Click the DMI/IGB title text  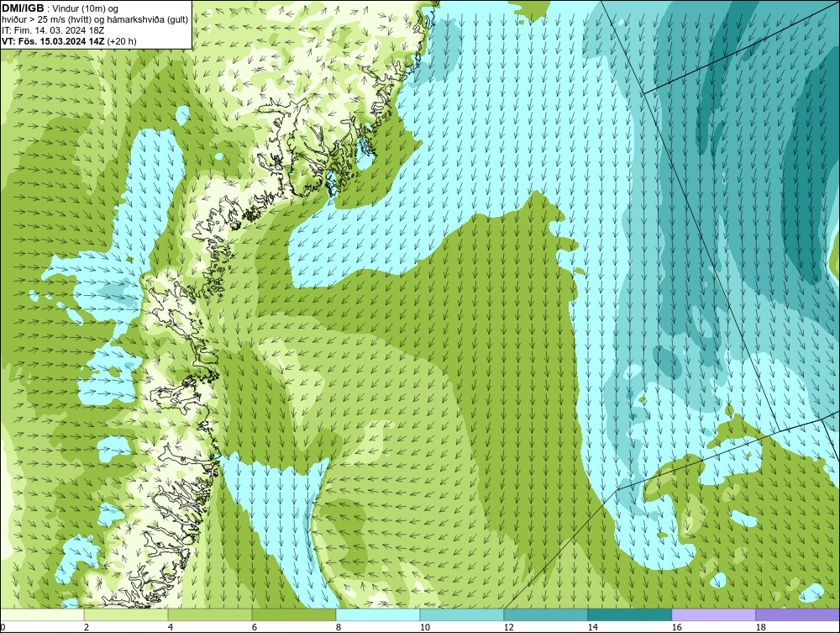[23, 8]
